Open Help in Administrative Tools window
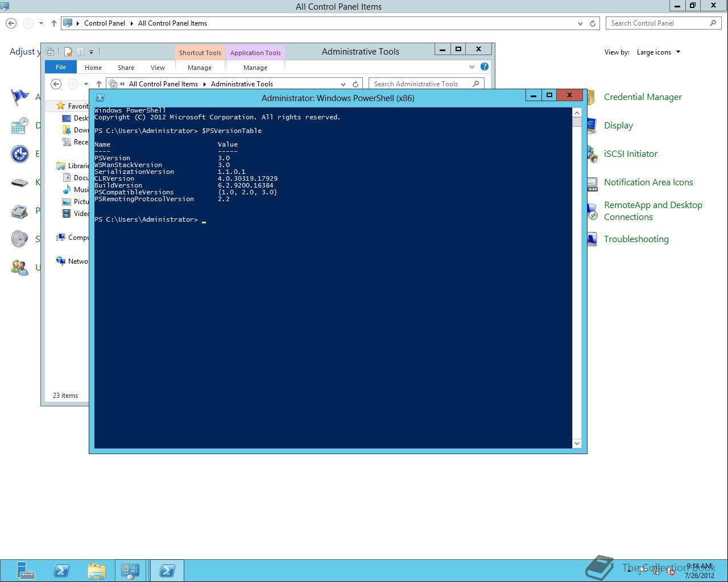 point(485,66)
